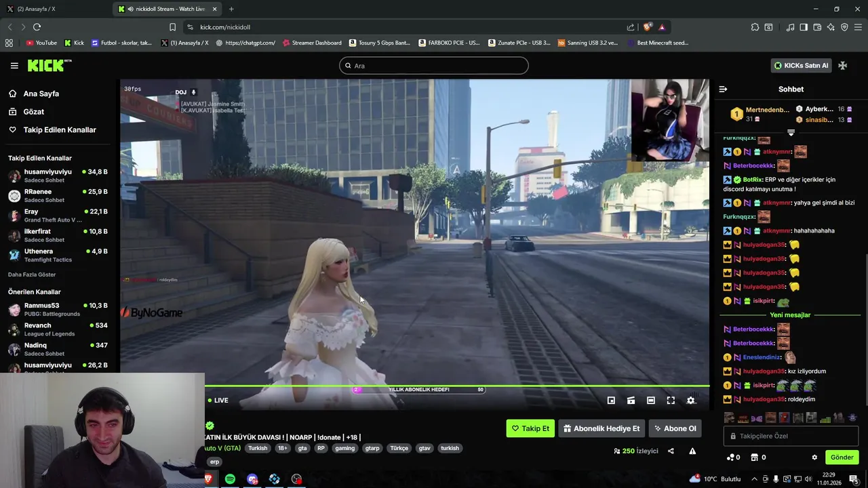Click the yearly subscription goal progress bar
868x488 pixels.
pyautogui.click(x=419, y=390)
